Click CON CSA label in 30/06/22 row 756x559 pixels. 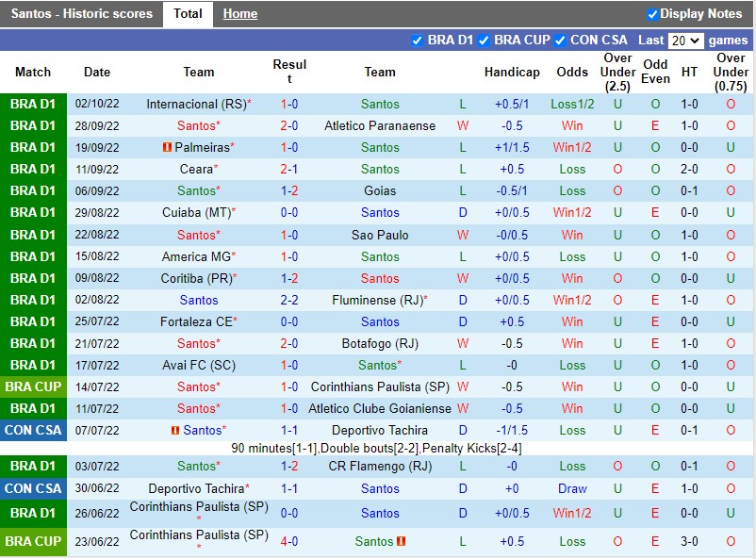pos(34,489)
